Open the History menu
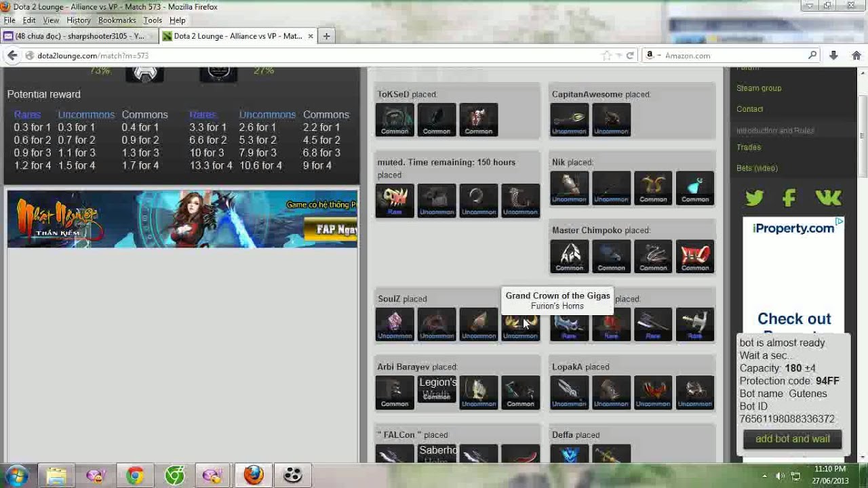The image size is (868, 488). (79, 20)
